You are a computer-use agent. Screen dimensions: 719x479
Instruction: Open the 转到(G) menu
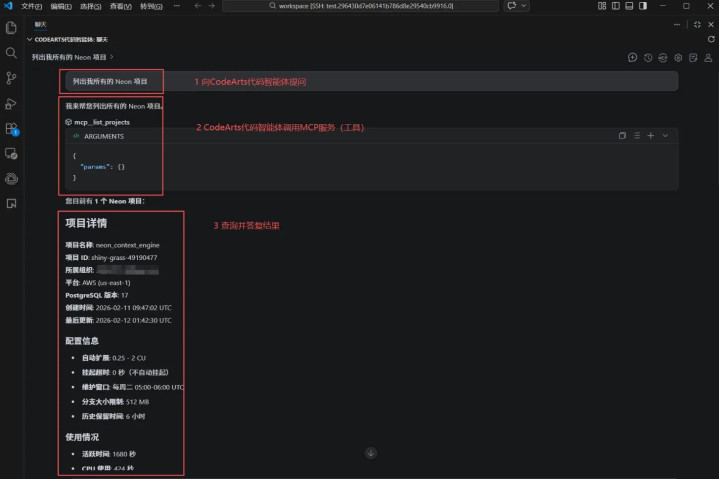pyautogui.click(x=151, y=6)
